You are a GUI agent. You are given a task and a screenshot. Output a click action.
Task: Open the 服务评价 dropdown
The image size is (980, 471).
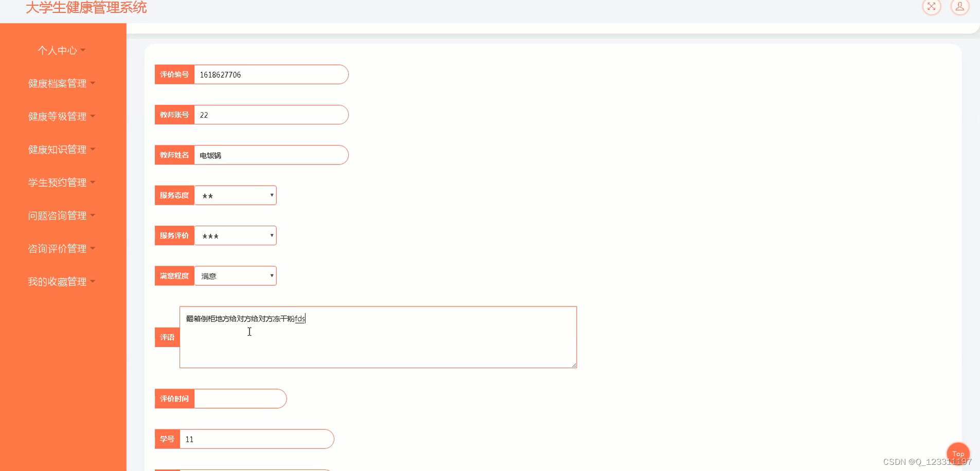236,235
